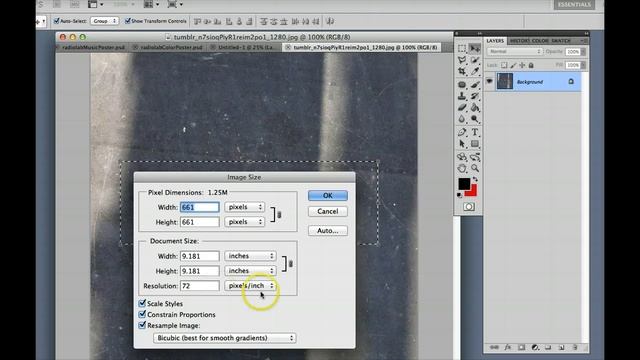Image resolution: width=640 pixels, height=360 pixels.
Task: Open the Fill slider dropdown arrow
Action: 583,65
